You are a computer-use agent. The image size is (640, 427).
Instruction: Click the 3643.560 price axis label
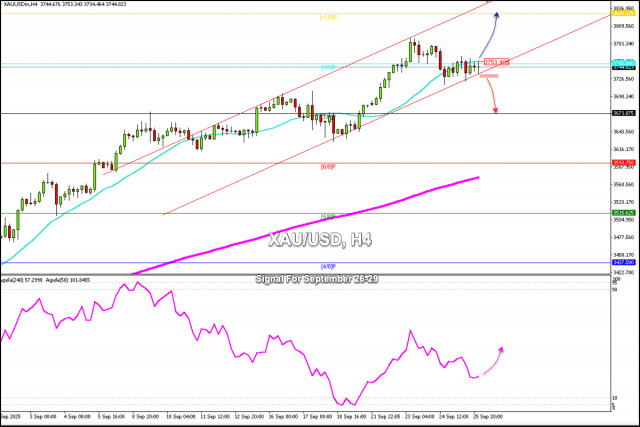[623, 131]
